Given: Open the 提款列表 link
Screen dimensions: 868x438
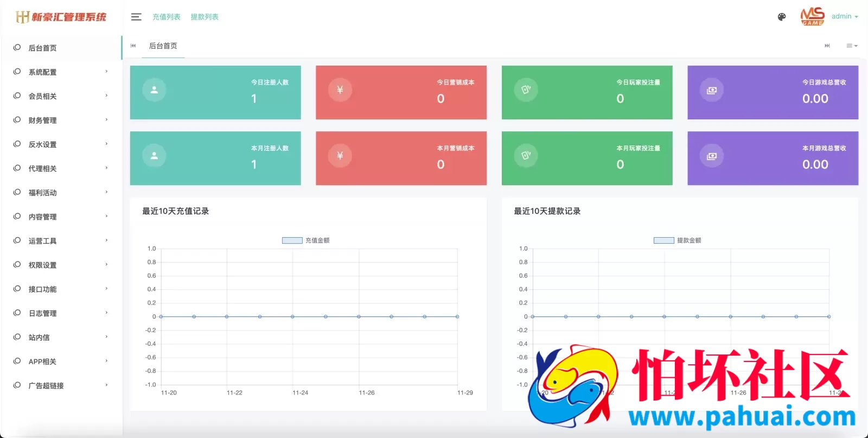Looking at the screenshot, I should [x=205, y=17].
